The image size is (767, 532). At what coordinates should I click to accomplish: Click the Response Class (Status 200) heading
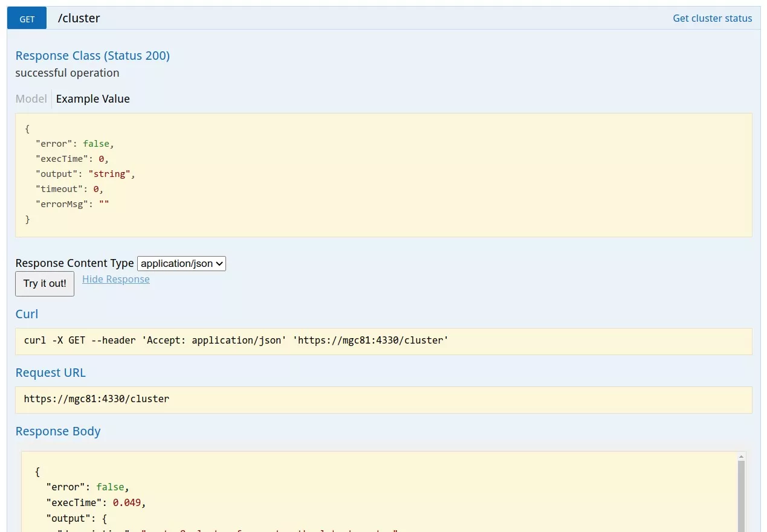coord(92,55)
